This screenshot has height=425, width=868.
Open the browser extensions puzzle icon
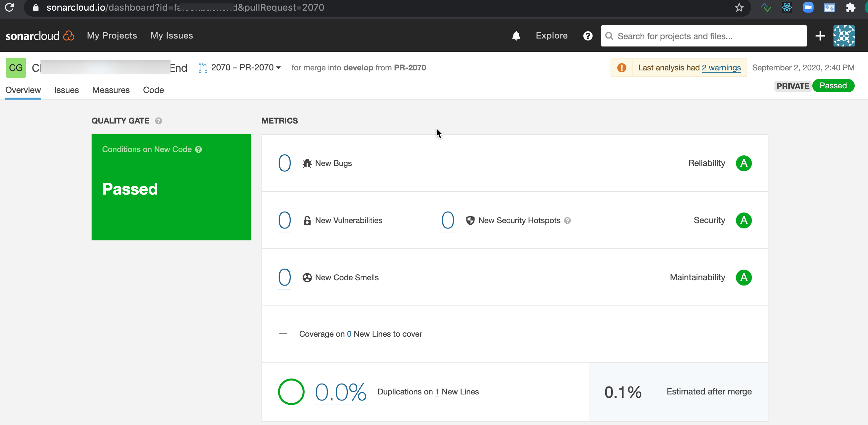[850, 7]
